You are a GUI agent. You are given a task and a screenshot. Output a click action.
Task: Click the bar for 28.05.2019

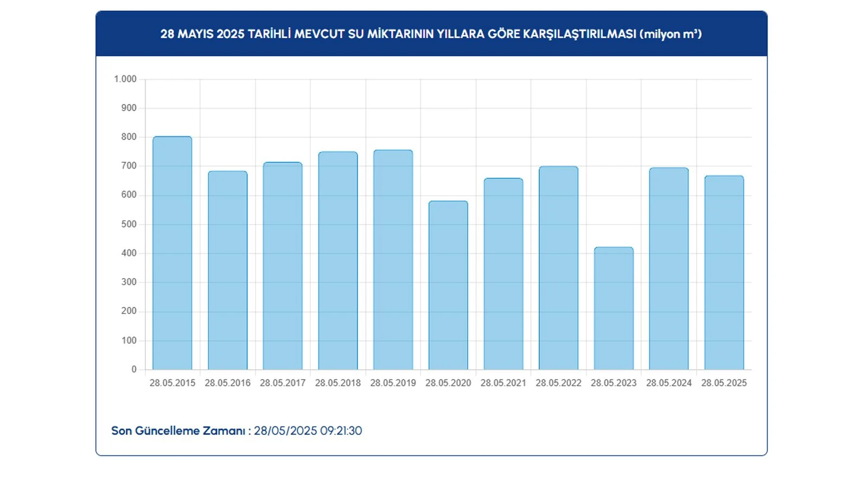click(393, 260)
